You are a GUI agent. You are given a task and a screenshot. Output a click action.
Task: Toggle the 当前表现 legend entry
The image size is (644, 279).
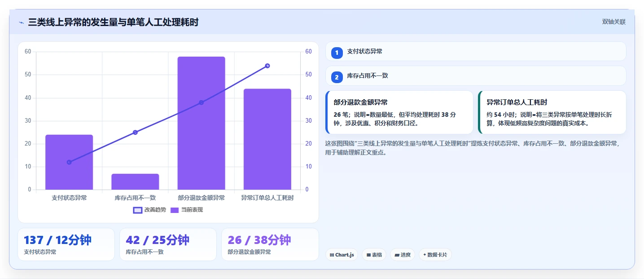[x=186, y=210]
